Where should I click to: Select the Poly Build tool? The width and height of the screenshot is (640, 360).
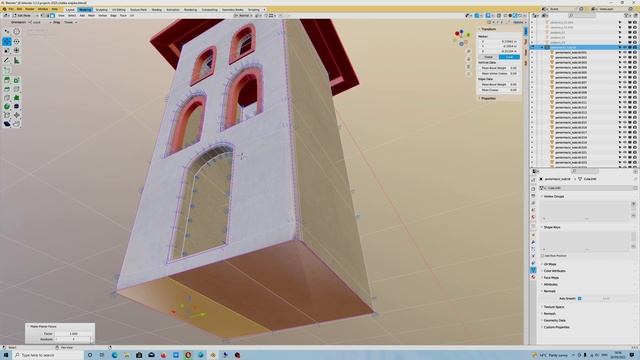(16, 98)
